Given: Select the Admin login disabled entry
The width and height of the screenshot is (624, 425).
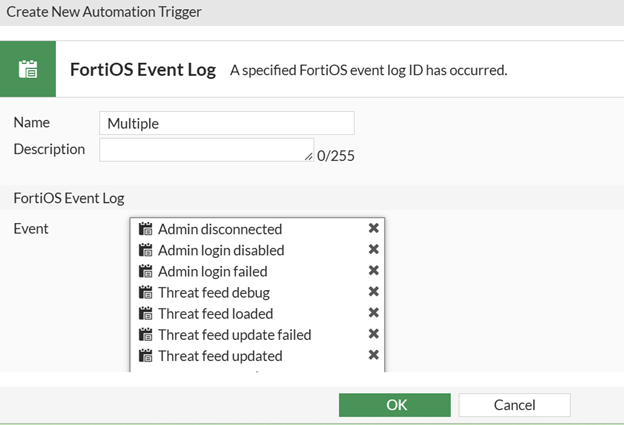Looking at the screenshot, I should coord(221,250).
